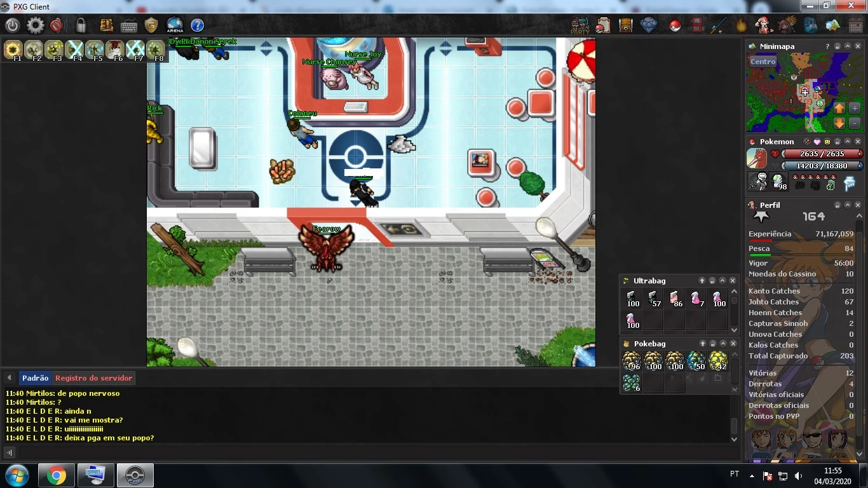
Task: Collapse the Pokebag panel
Action: (x=722, y=344)
